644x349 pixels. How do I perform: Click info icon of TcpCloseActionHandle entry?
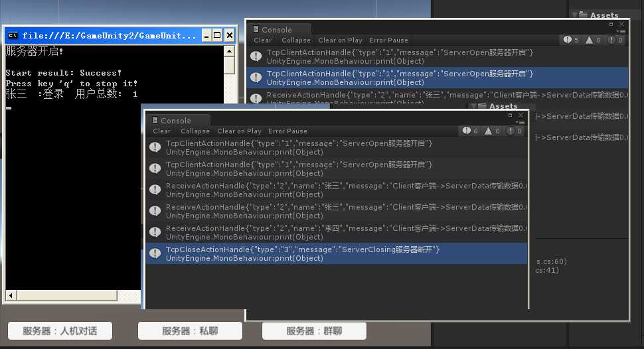point(155,253)
